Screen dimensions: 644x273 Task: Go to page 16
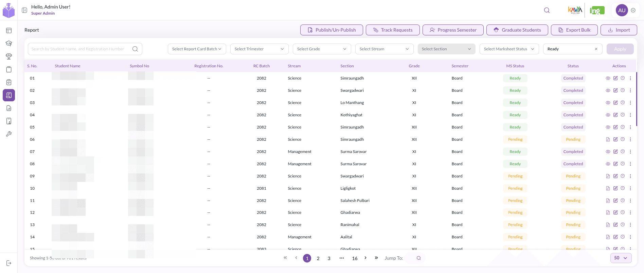click(355, 258)
